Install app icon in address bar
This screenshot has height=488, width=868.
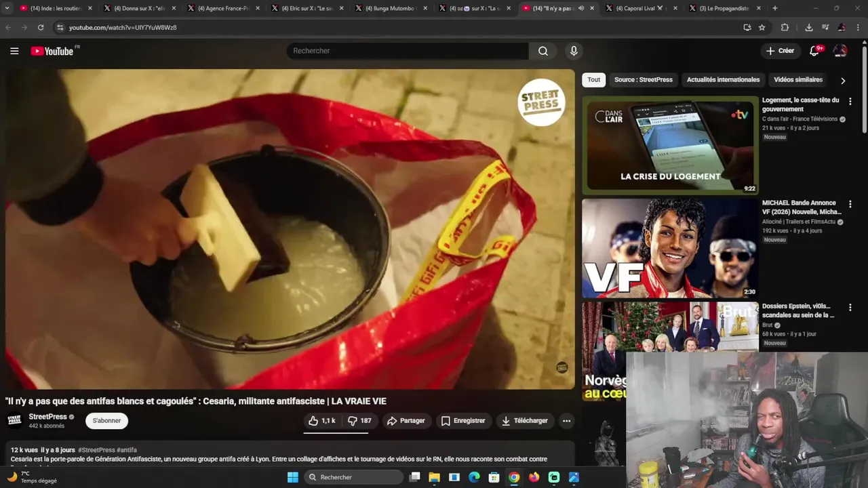tap(747, 27)
